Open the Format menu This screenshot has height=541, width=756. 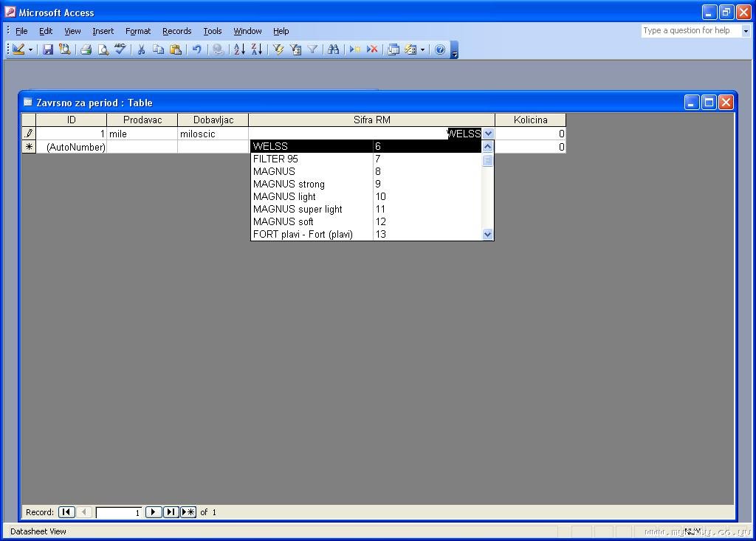tap(138, 31)
